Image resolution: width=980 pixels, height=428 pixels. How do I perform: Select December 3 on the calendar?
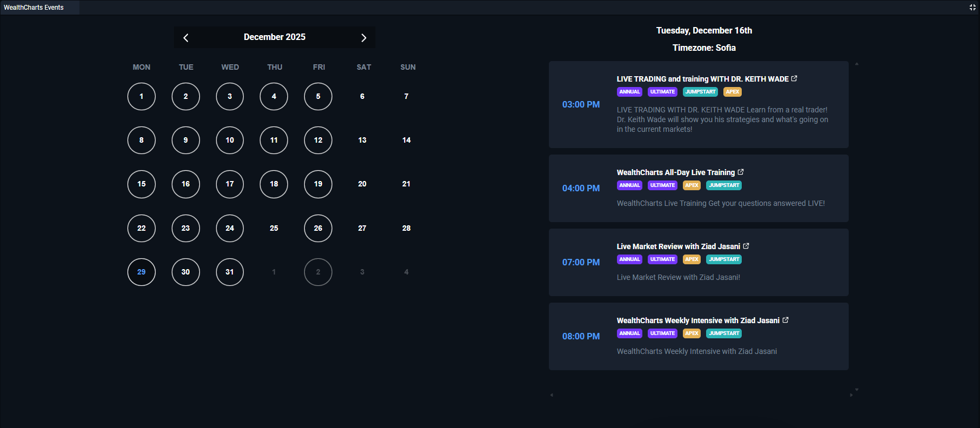click(x=230, y=96)
